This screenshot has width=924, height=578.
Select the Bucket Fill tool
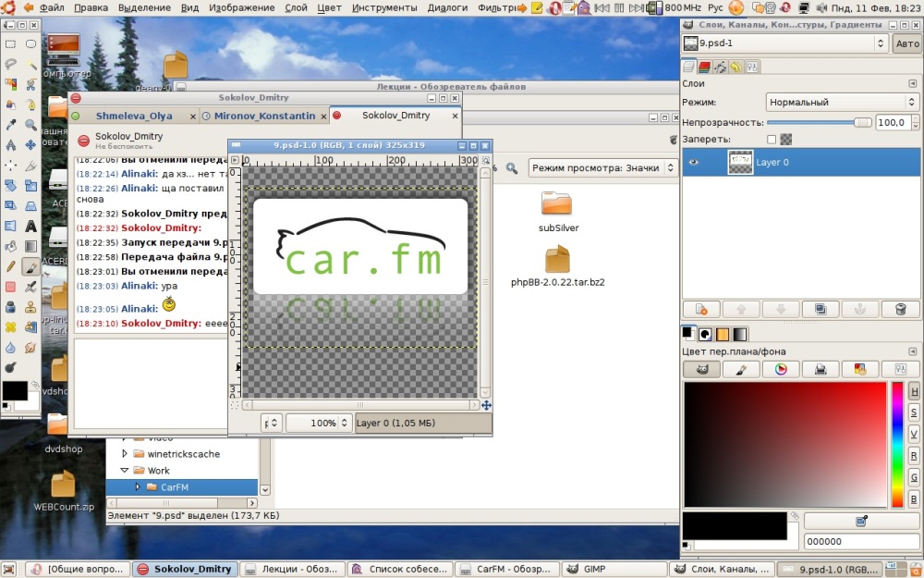(10, 246)
